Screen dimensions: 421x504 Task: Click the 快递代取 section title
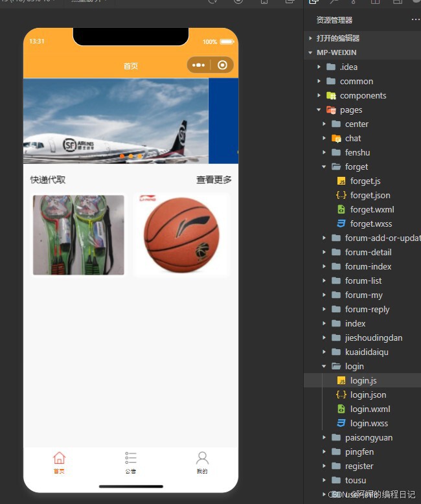pos(48,179)
